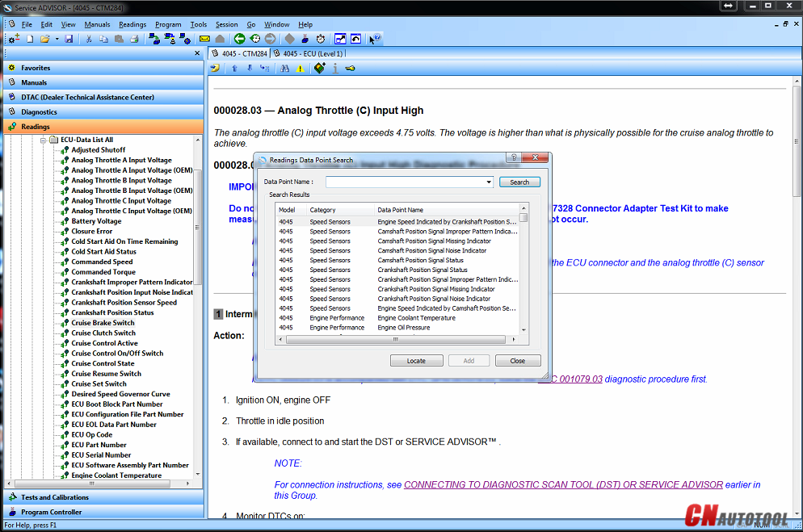Expand the Diagnostics panel
Image resolution: width=803 pixels, height=532 pixels.
[x=103, y=112]
